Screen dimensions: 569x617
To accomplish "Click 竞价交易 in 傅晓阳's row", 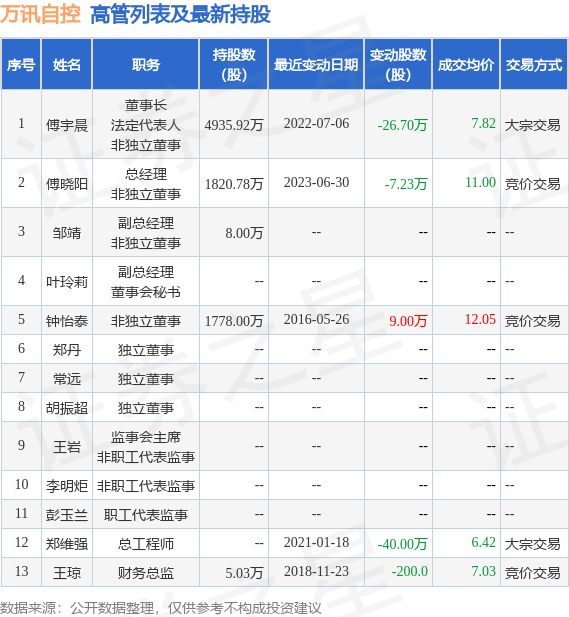I will pyautogui.click(x=532, y=184).
